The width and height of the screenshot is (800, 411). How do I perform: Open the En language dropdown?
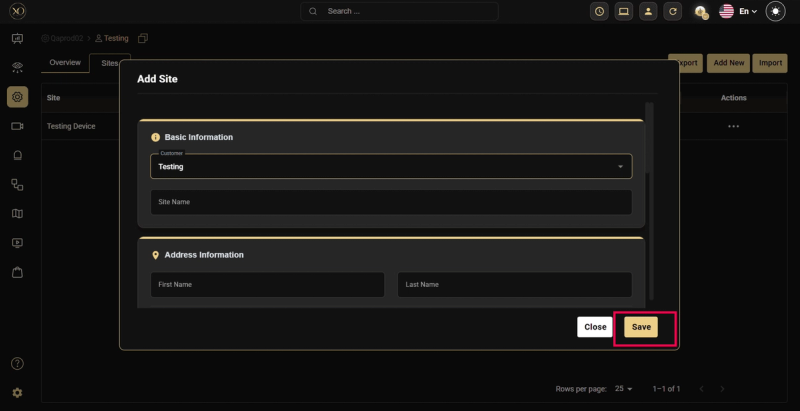[x=748, y=11]
